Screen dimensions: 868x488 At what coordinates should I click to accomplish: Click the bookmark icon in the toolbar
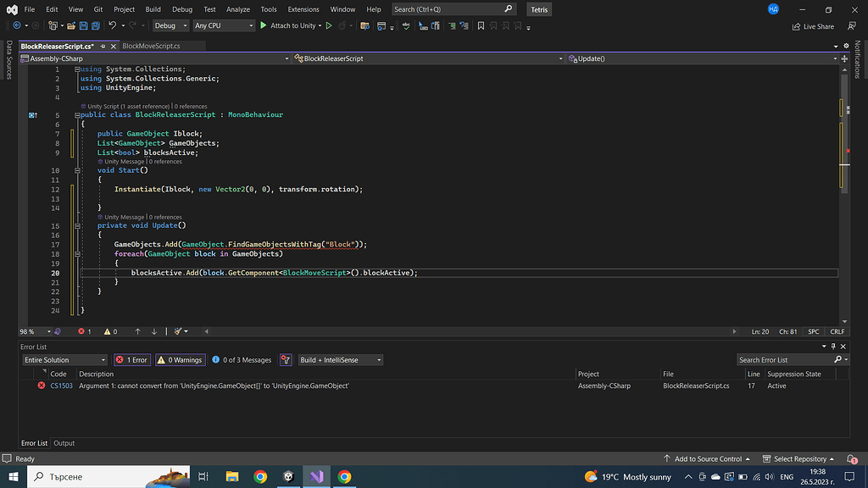point(481,26)
